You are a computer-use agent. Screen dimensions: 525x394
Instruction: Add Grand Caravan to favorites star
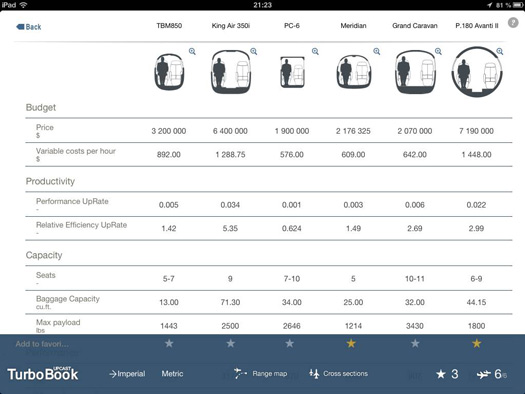[x=415, y=343]
